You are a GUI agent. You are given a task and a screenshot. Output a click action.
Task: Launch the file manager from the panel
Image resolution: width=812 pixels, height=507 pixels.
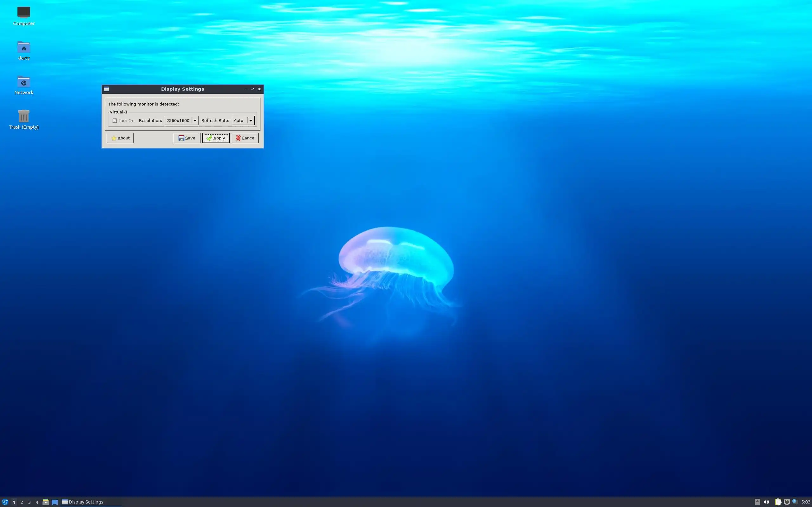tap(46, 502)
